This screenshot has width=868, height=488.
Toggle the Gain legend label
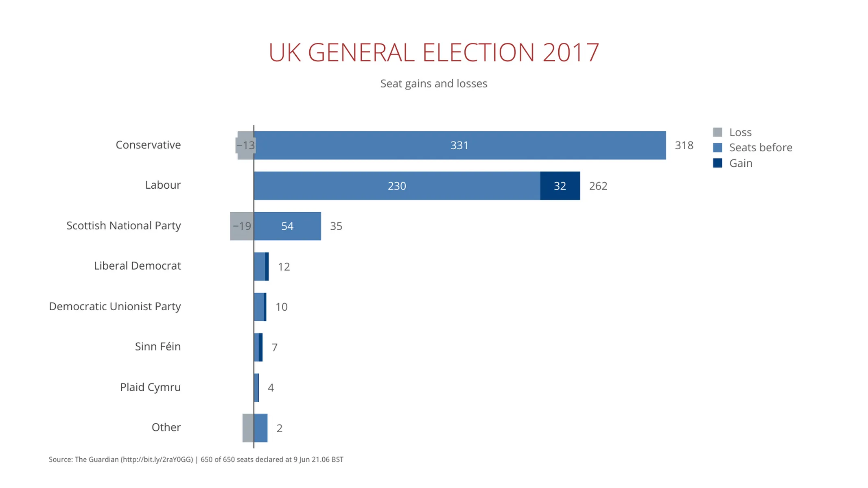click(741, 163)
